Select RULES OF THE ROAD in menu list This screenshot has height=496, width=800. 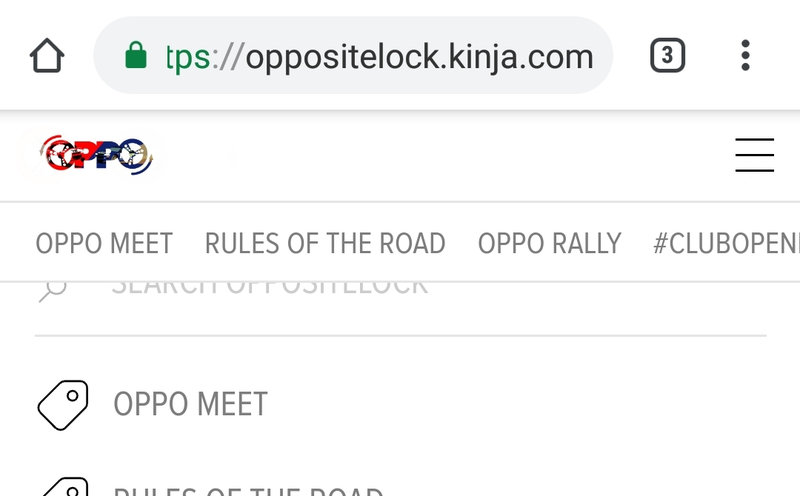(248, 491)
